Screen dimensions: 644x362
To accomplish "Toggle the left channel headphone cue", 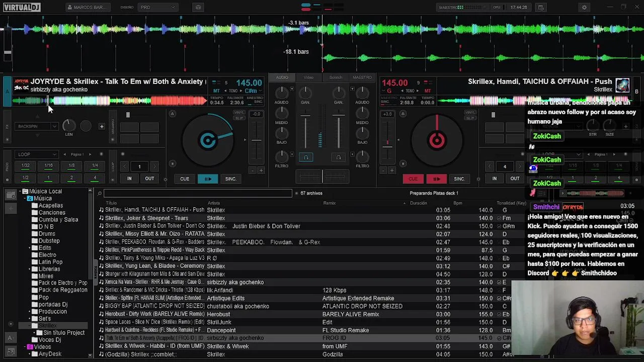I will click(305, 157).
